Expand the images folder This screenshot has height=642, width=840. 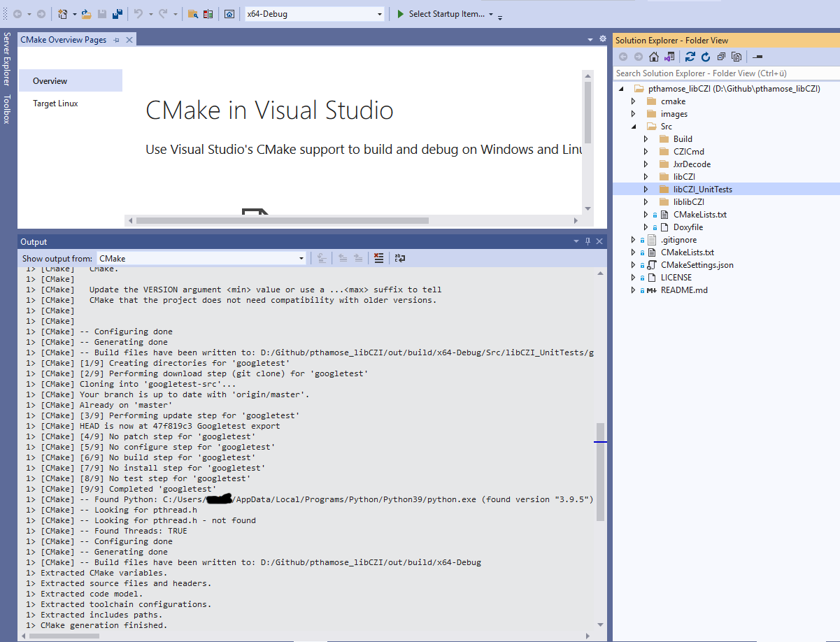pyautogui.click(x=634, y=114)
